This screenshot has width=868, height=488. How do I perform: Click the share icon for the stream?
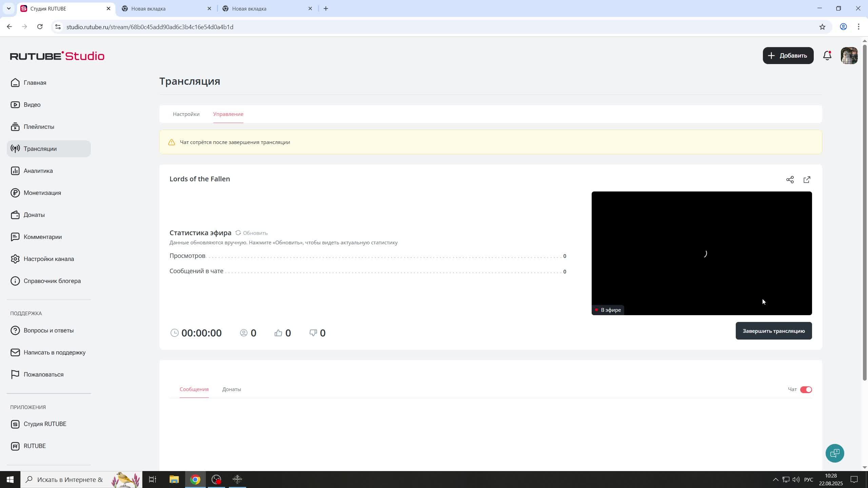coord(790,180)
